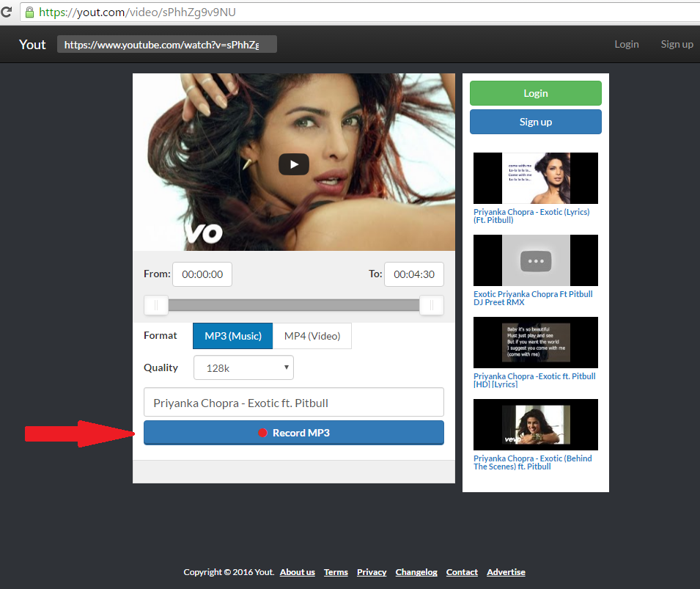Open the Exotic (Lyrics) video thumbnail
Screen dimensions: 700x589
(535, 178)
